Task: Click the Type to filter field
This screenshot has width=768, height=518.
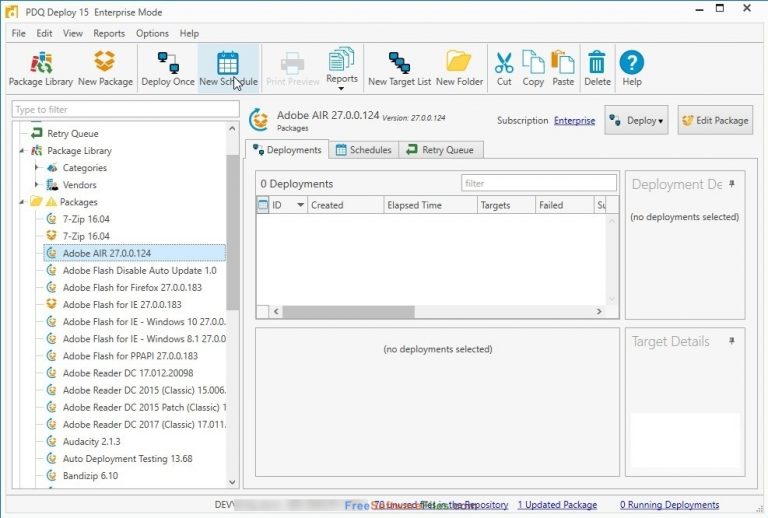Action: click(125, 109)
